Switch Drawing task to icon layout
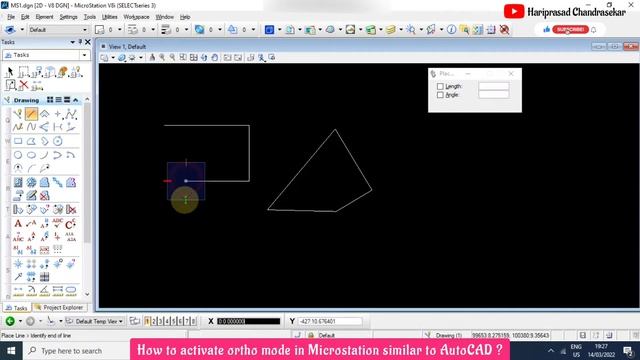The image size is (640, 360). coord(50,100)
